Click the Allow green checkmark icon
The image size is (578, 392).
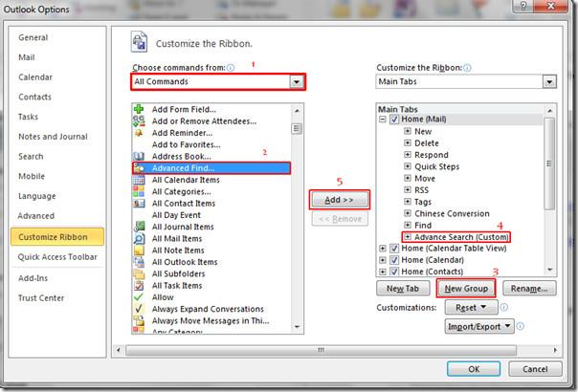click(139, 297)
